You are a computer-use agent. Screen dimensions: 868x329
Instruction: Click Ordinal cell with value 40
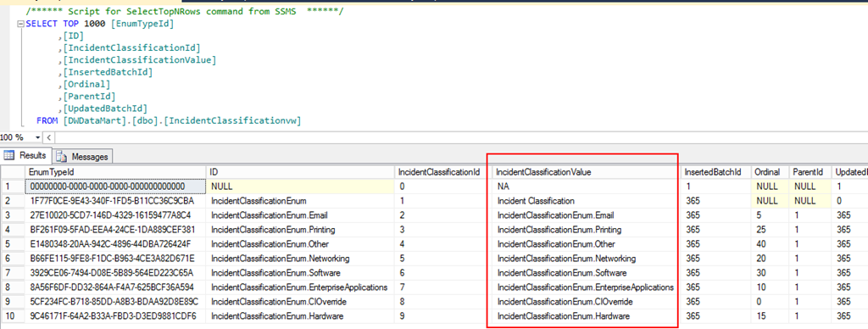770,244
